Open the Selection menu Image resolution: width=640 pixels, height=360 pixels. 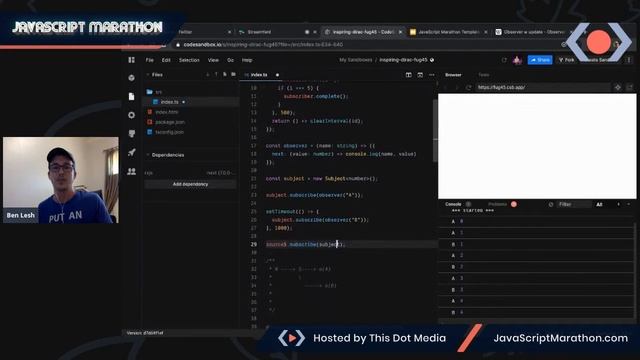coord(189,60)
